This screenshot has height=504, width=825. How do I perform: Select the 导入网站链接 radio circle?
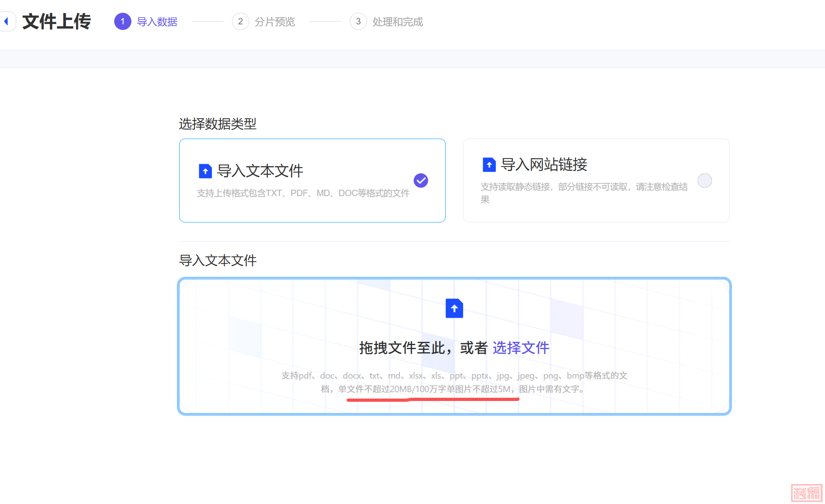[704, 181]
